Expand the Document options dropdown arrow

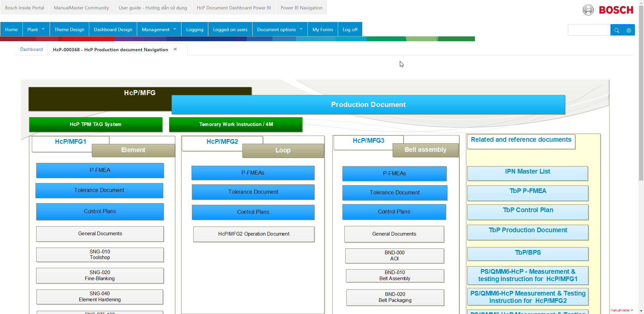point(301,29)
